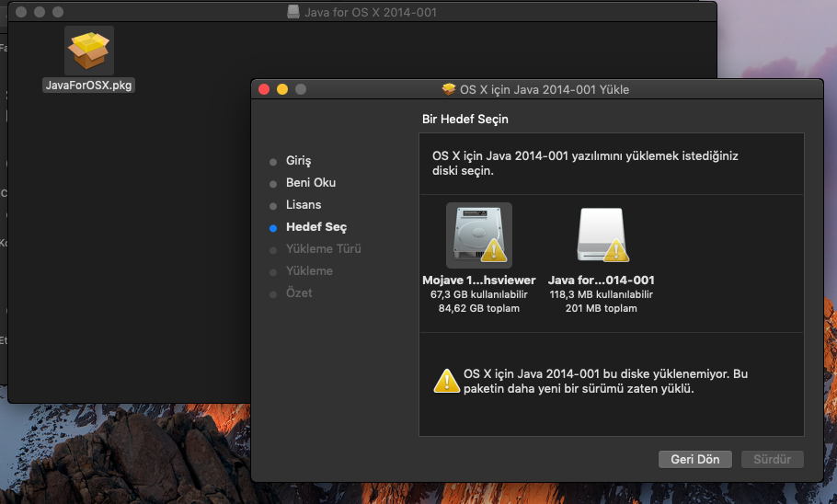Close the Java installer window
Viewport: 837px width, 504px height.
tap(264, 89)
